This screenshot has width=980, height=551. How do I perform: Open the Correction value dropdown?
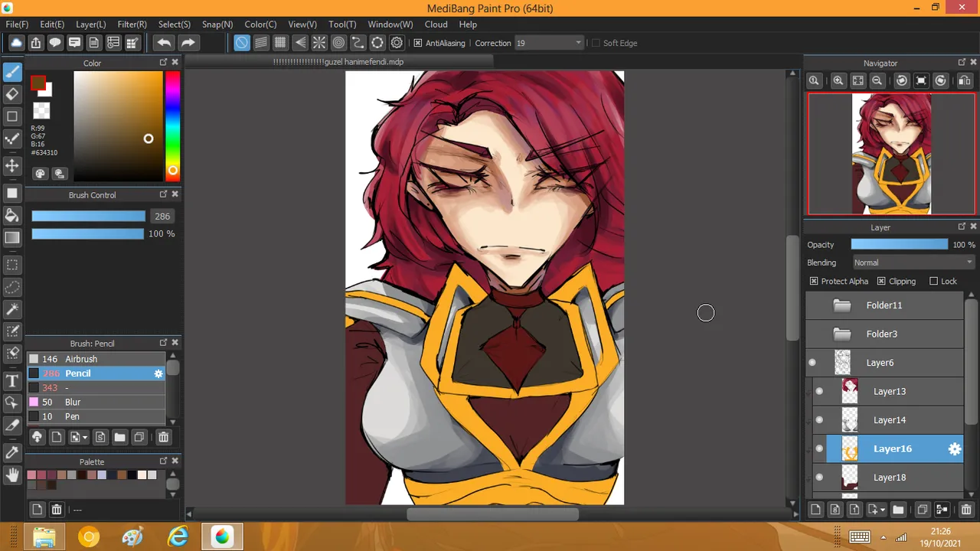point(549,43)
